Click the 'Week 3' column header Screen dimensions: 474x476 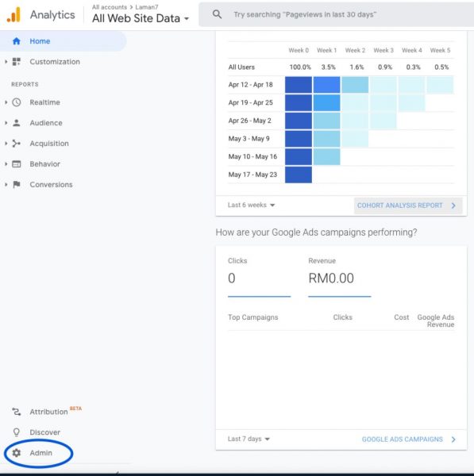383,51
